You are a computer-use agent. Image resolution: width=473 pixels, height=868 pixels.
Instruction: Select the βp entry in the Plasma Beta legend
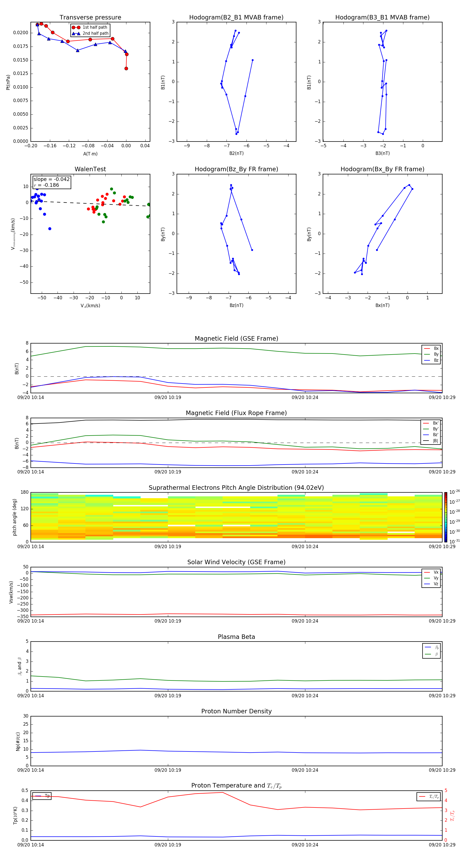click(x=431, y=647)
